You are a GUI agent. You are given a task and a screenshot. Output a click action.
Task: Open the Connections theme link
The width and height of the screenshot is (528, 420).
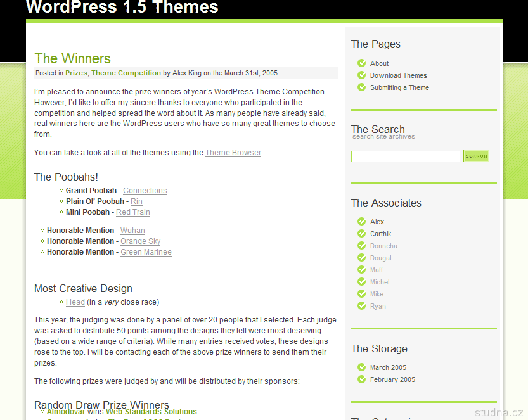coord(145,191)
